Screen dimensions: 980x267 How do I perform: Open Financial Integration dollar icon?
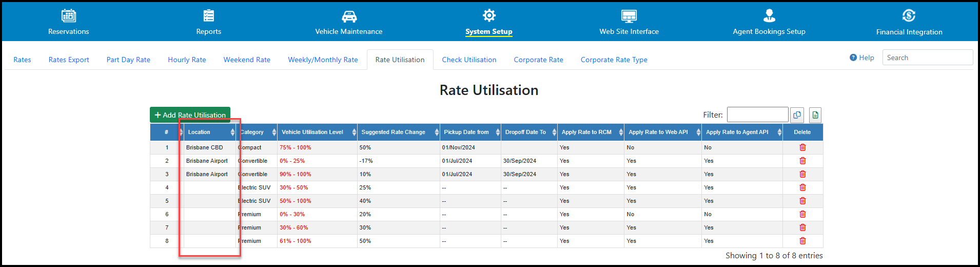click(909, 15)
